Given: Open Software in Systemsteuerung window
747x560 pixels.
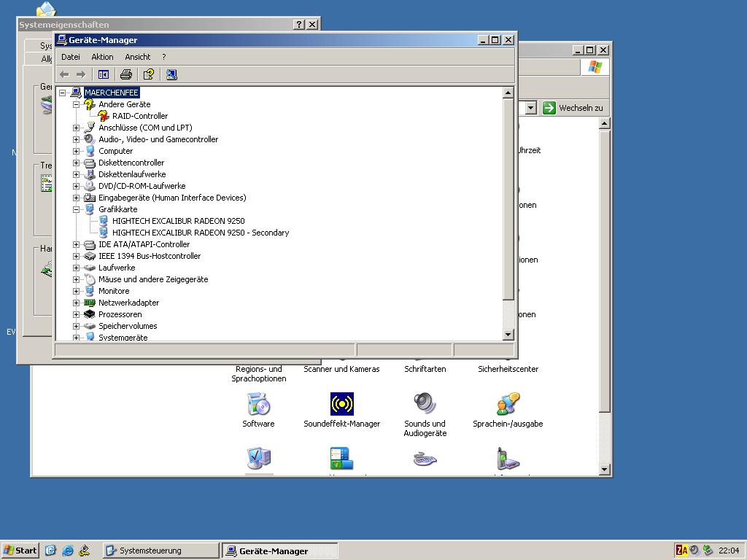Looking at the screenshot, I should [x=258, y=410].
